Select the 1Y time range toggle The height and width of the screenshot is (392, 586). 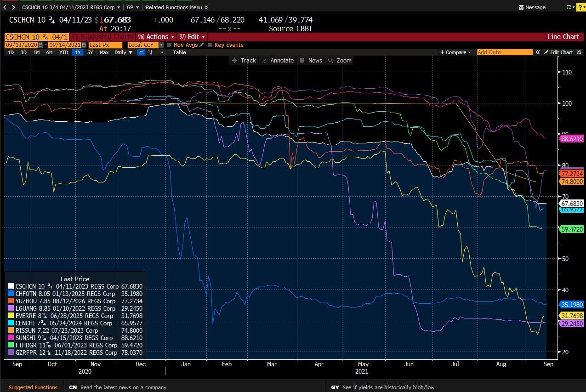pos(77,52)
